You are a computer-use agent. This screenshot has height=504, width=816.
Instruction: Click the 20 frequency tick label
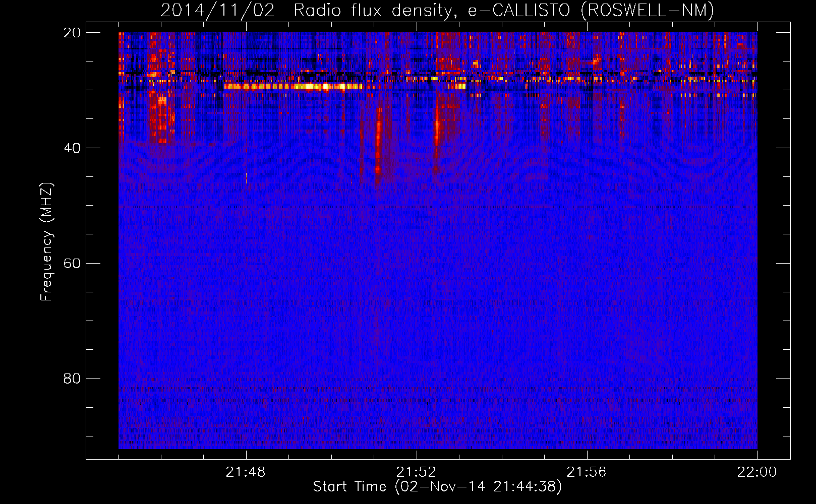point(72,33)
